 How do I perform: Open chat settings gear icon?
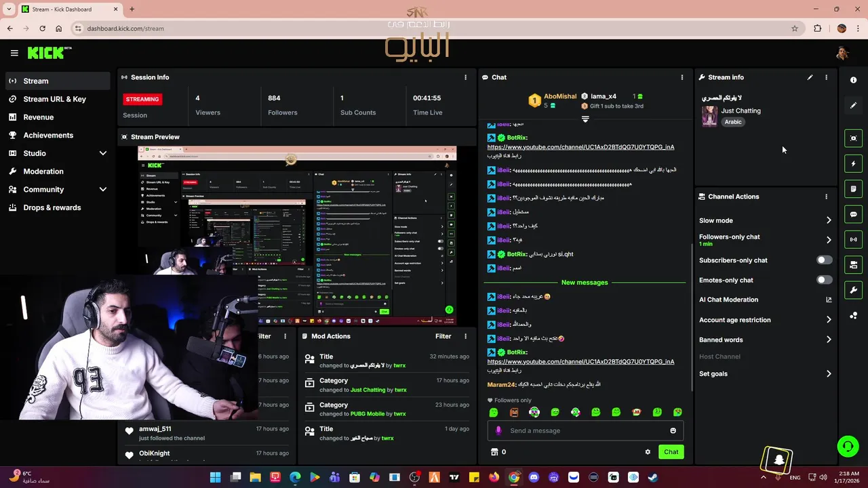tap(648, 452)
